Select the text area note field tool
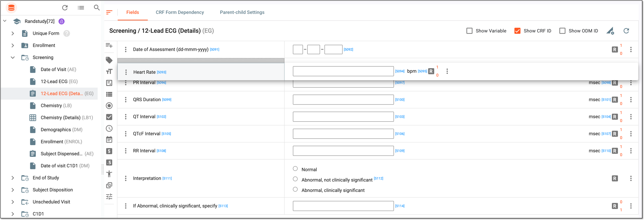The height and width of the screenshot is (220, 644). [109, 83]
